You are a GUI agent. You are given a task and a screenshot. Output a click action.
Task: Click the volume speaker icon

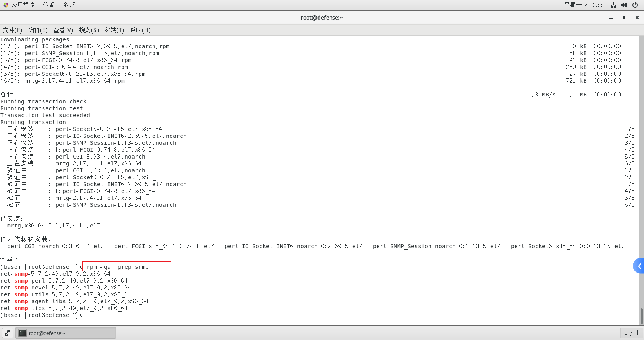(624, 5)
